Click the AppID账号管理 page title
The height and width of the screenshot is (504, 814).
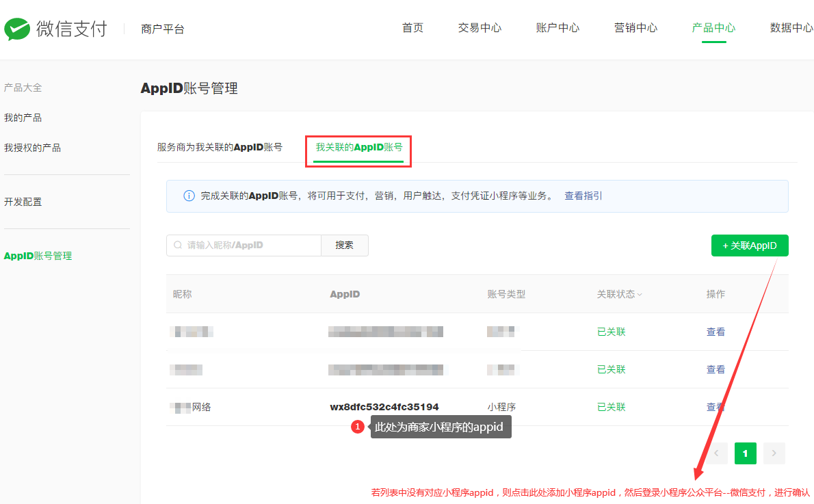pos(189,88)
